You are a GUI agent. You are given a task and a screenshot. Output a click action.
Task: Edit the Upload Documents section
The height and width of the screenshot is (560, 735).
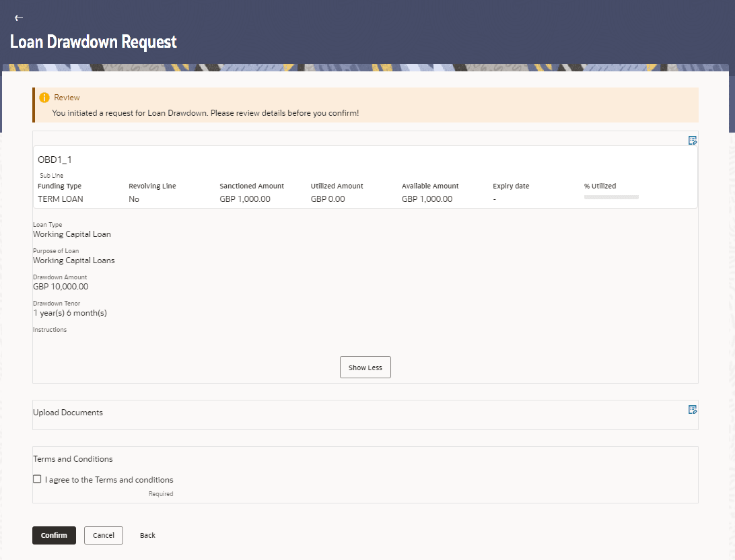[x=693, y=410]
